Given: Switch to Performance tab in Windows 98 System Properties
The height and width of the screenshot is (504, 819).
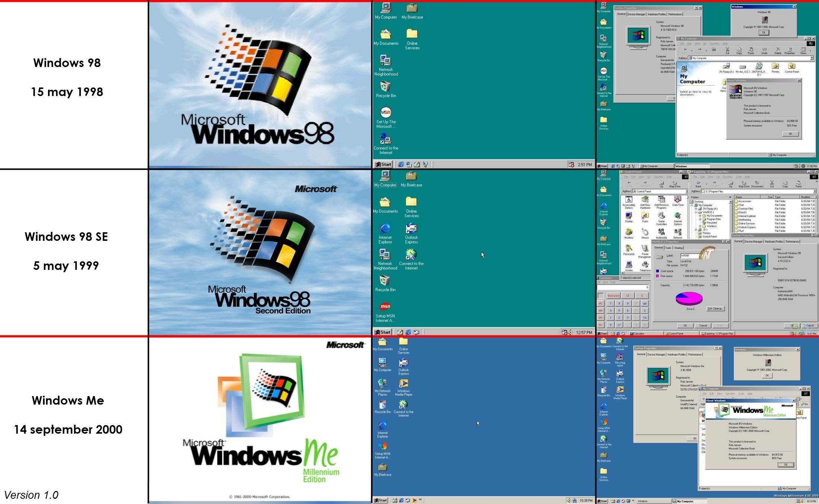Looking at the screenshot, I should coord(675,15).
